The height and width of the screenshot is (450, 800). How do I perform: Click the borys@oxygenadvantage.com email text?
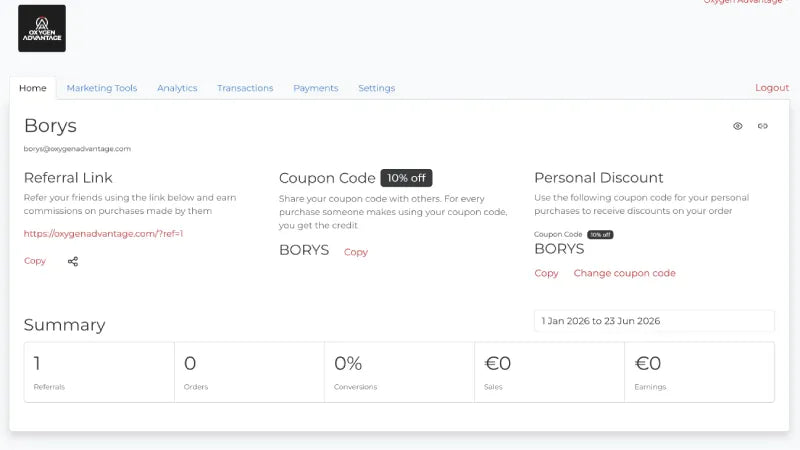point(77,148)
